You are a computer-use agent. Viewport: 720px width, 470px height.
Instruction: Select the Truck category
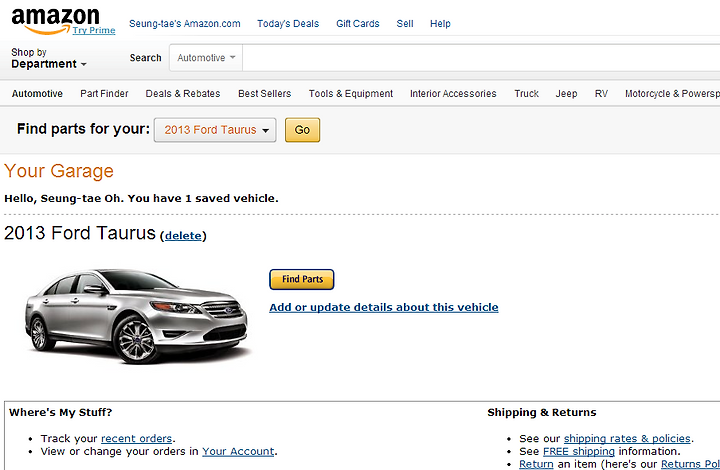[526, 94]
